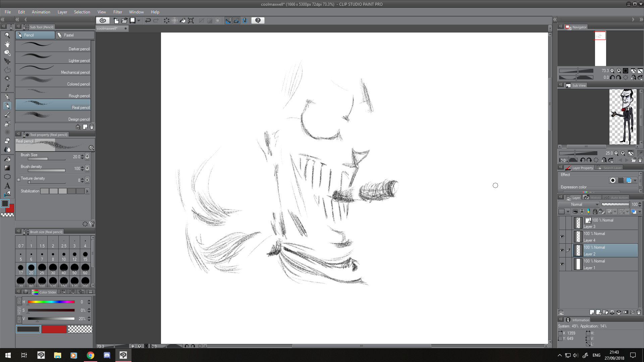Show Layer 3 by clicking its eye box
The image size is (644, 362).
(x=562, y=223)
